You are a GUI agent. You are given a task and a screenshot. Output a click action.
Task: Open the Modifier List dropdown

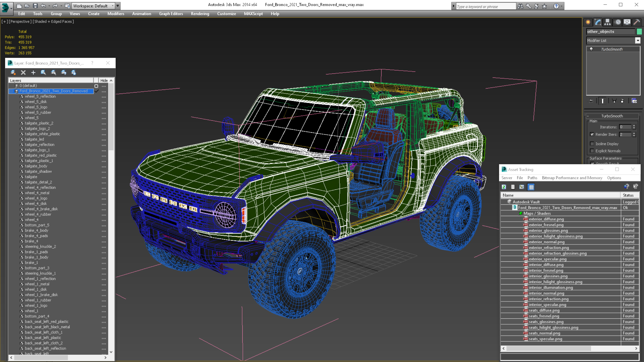[x=638, y=40]
